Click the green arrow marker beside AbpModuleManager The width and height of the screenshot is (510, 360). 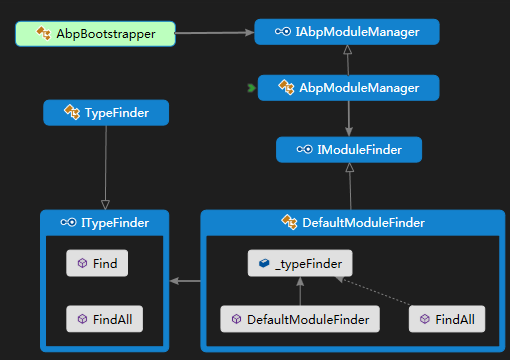(251, 88)
